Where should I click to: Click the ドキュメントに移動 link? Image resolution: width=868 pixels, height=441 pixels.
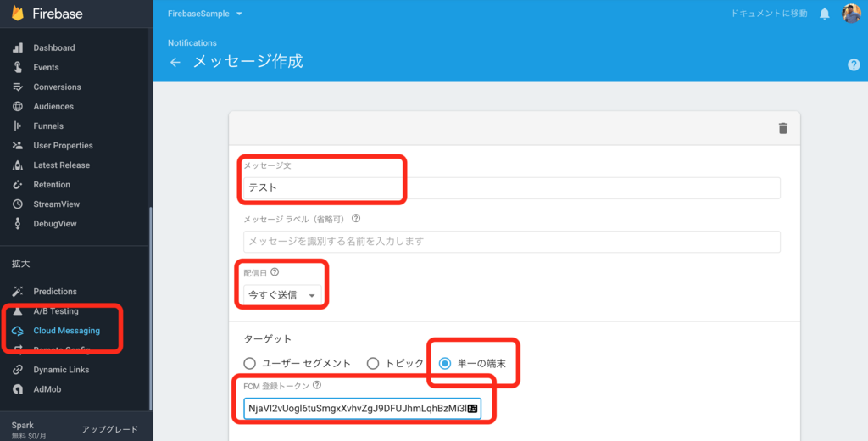769,14
